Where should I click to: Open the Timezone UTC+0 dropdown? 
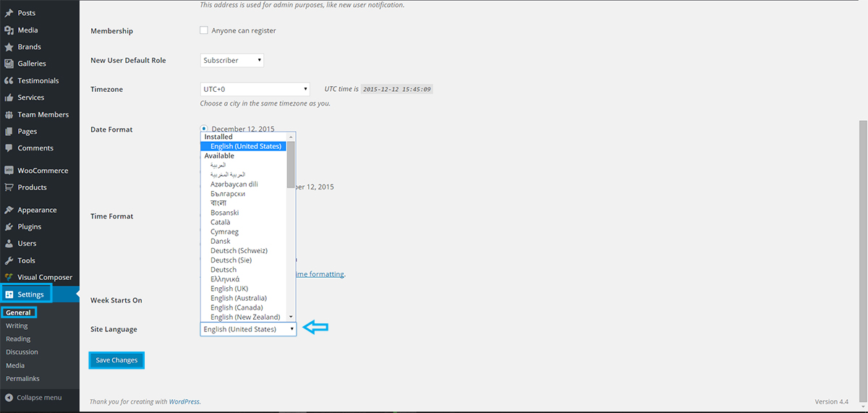255,89
